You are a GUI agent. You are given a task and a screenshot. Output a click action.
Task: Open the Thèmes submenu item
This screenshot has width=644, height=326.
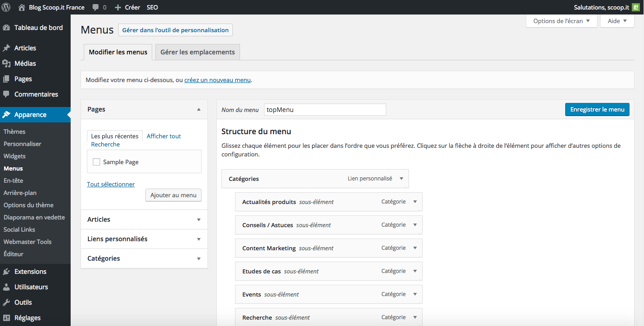[x=14, y=131]
